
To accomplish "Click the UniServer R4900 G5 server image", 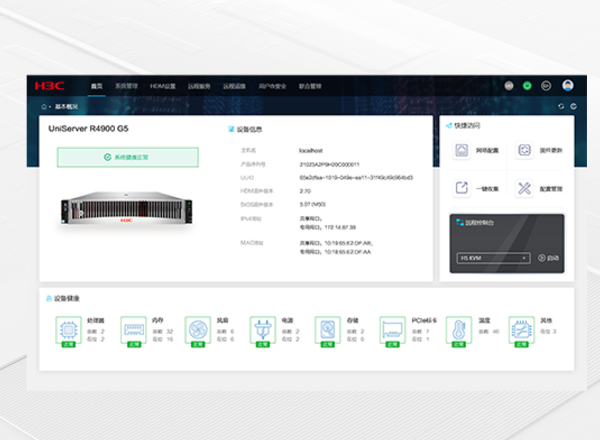I will 127,207.
